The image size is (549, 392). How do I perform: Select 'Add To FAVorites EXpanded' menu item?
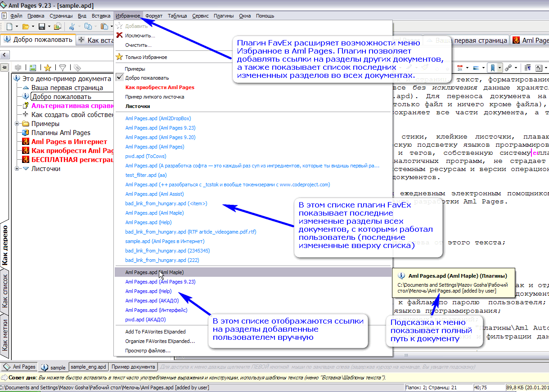tap(155, 332)
